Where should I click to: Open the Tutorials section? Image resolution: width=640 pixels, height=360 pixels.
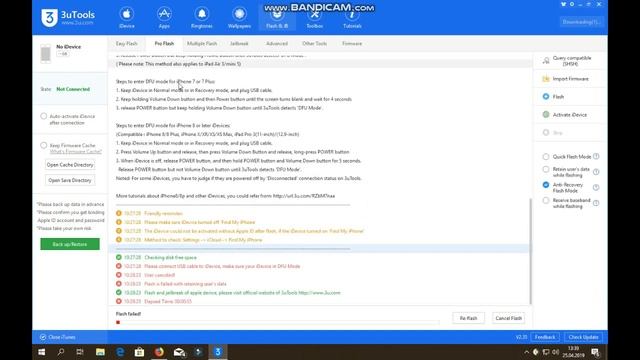(352, 18)
